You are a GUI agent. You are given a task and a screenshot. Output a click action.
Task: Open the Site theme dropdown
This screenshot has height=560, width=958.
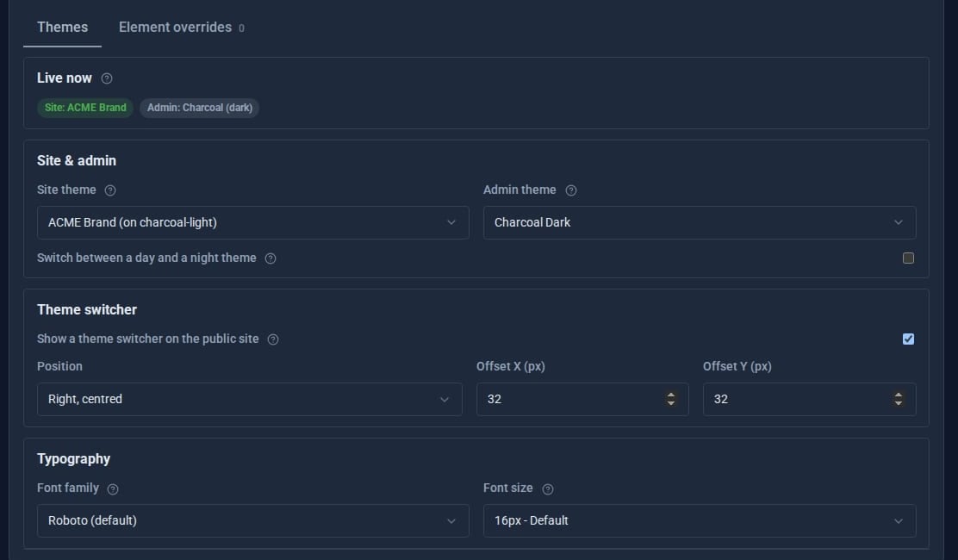coord(253,222)
